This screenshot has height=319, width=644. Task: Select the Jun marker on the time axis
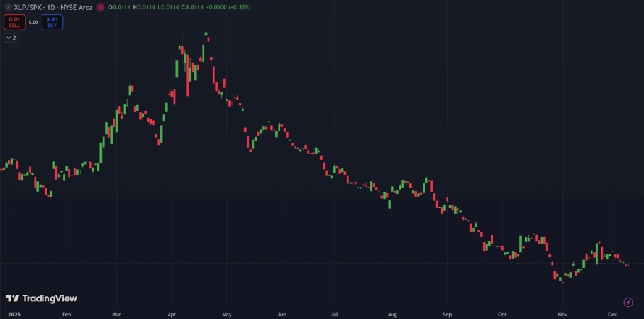coord(282,313)
